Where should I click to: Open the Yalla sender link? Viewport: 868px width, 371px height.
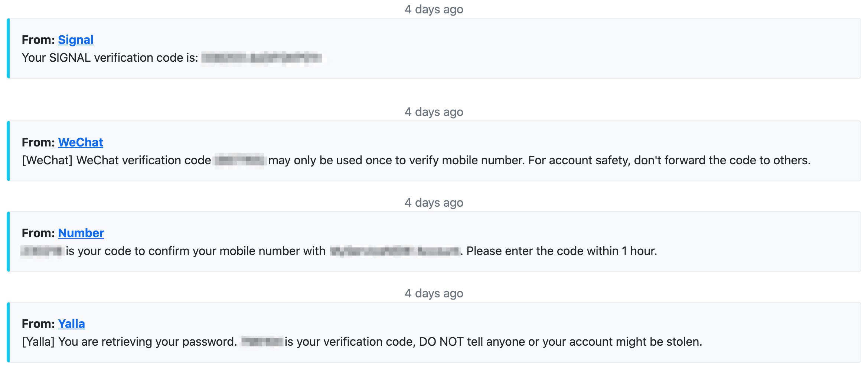(71, 324)
